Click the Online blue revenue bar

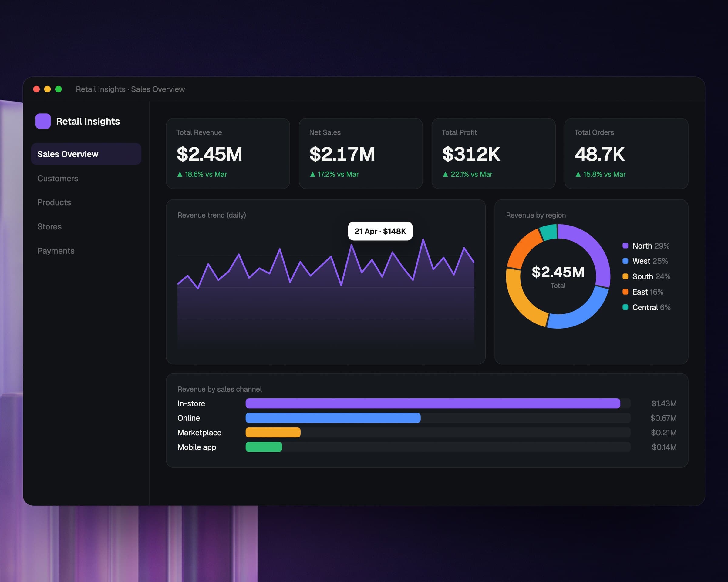333,418
